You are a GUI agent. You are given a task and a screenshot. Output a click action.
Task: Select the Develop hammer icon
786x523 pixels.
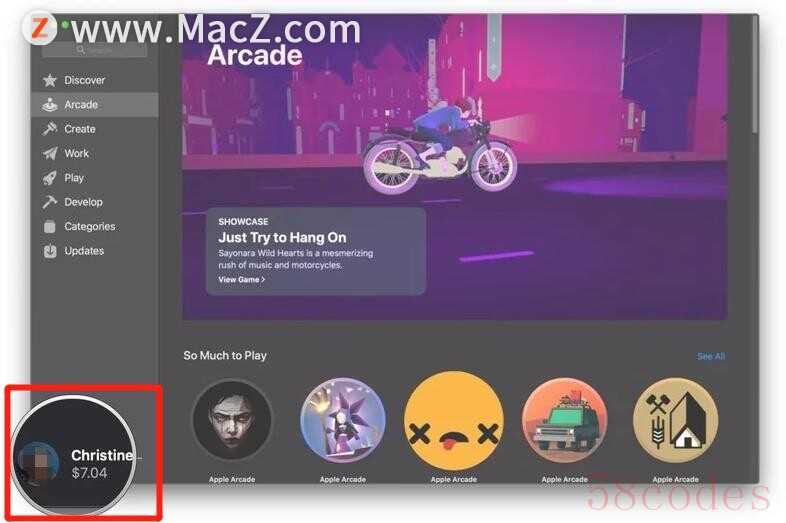[x=50, y=202]
